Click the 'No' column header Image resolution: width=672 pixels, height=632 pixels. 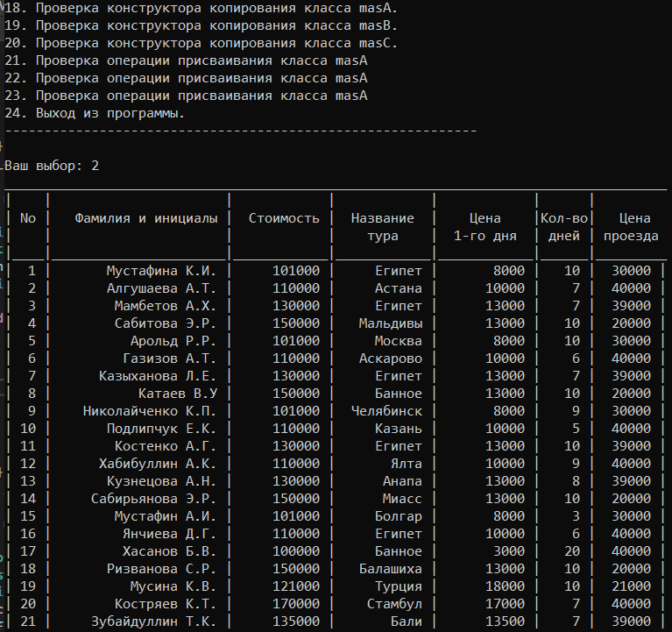[28, 218]
